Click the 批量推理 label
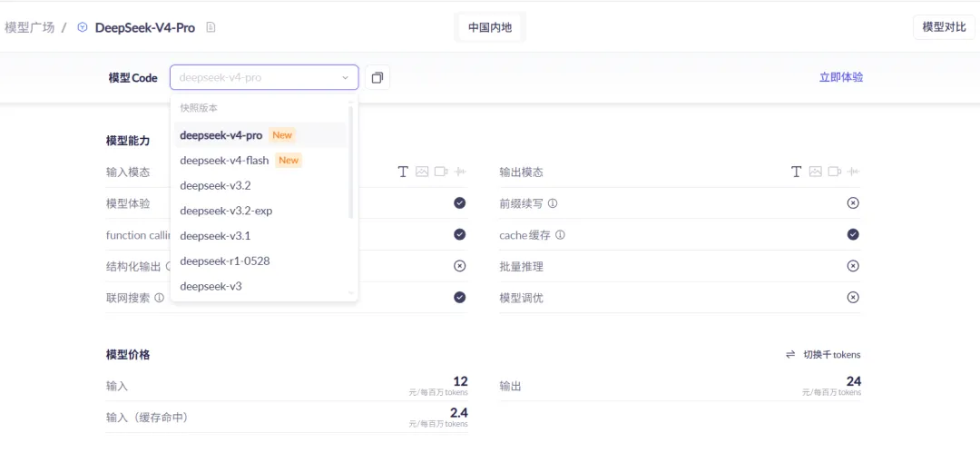The image size is (980, 453). [x=521, y=267]
